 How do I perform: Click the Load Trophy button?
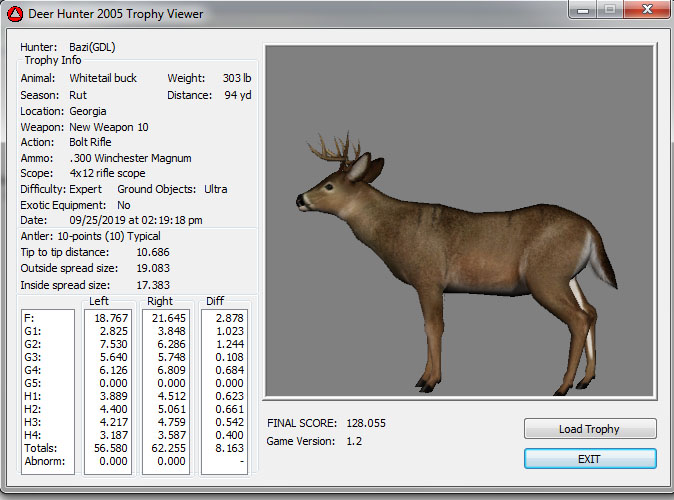[589, 429]
